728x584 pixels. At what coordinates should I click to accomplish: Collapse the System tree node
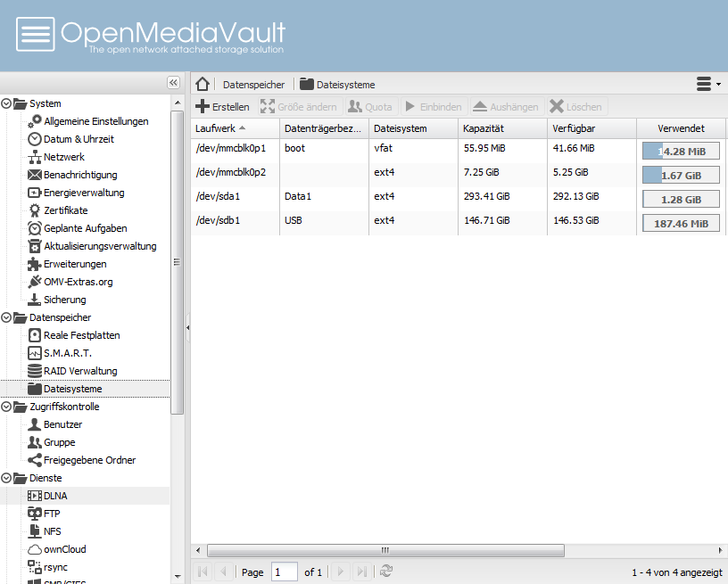6,103
